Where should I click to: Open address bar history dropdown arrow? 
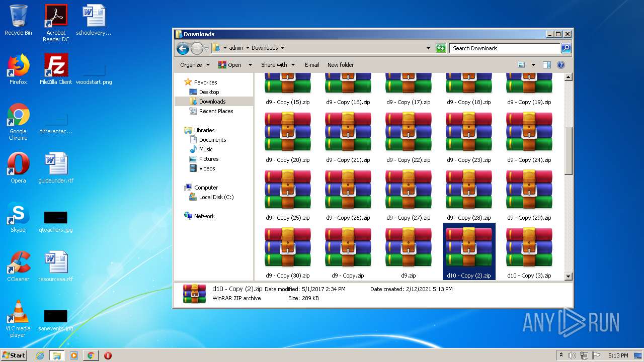click(428, 48)
